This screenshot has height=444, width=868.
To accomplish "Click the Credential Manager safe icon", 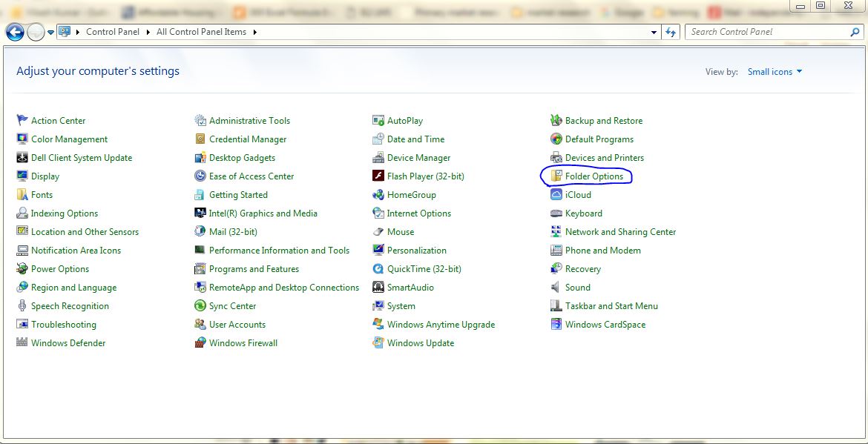I will [200, 139].
